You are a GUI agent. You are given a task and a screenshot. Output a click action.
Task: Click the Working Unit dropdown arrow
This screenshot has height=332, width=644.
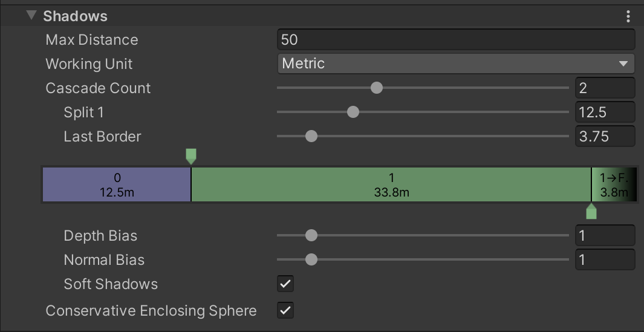623,63
